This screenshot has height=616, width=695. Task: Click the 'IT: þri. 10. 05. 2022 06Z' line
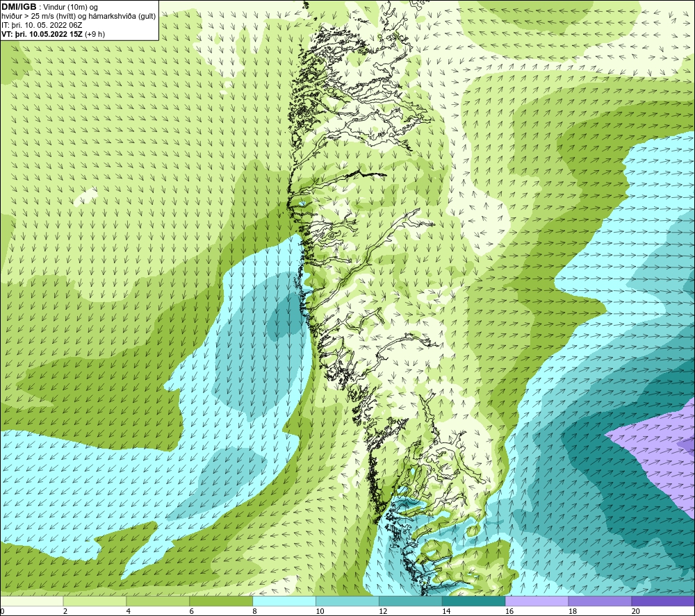42,25
